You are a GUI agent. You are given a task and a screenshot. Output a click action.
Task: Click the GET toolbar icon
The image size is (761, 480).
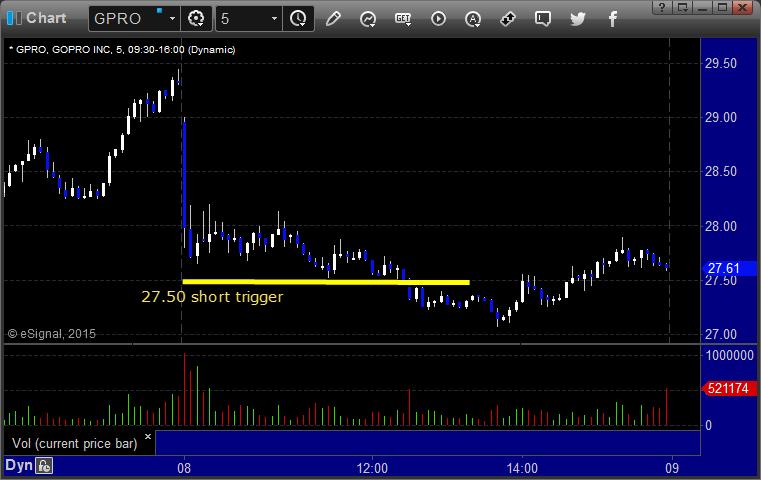pos(403,19)
